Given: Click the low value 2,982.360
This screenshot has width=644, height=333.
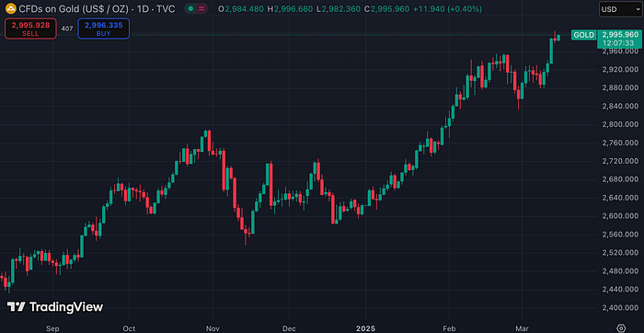Looking at the screenshot, I should (342, 9).
